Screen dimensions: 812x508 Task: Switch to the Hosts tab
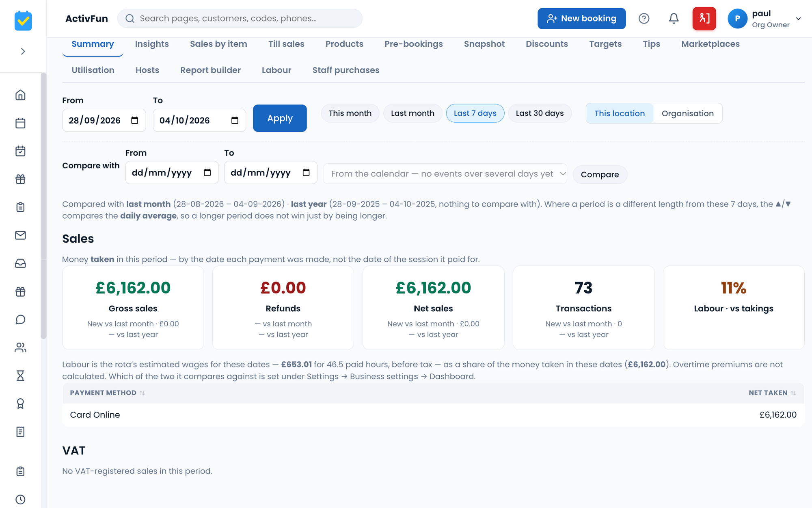tap(147, 70)
